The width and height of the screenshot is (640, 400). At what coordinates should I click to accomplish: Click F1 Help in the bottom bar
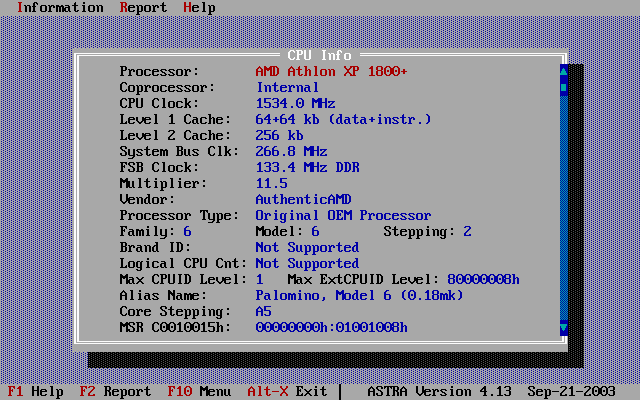pos(35,391)
